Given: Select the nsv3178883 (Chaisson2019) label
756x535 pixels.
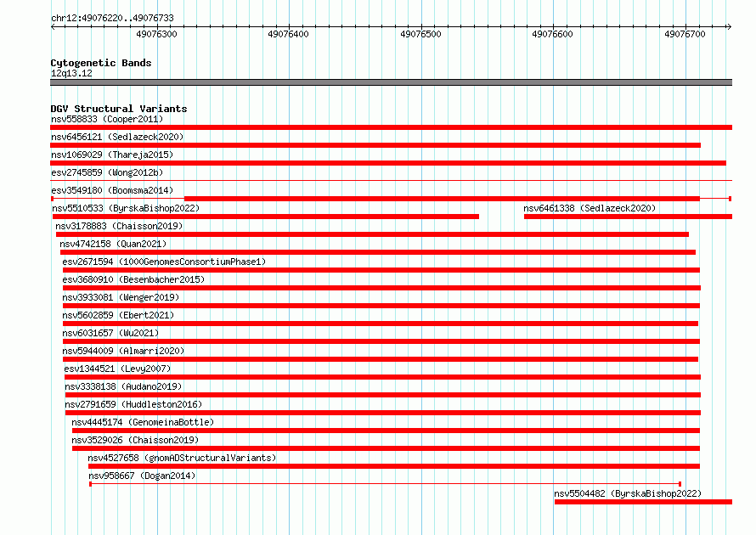Looking at the screenshot, I should (119, 226).
